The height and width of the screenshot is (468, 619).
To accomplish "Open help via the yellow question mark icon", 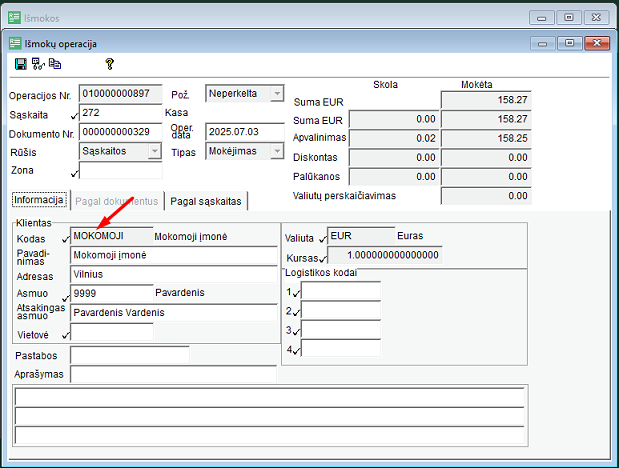I will [x=109, y=64].
